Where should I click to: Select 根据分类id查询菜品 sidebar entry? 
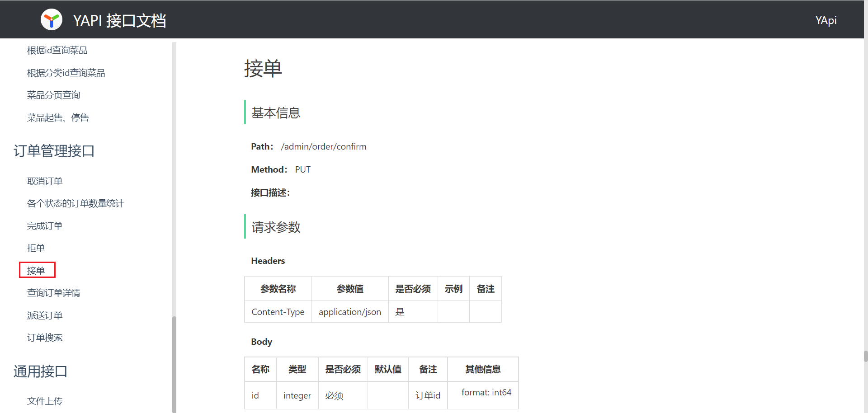coord(66,73)
